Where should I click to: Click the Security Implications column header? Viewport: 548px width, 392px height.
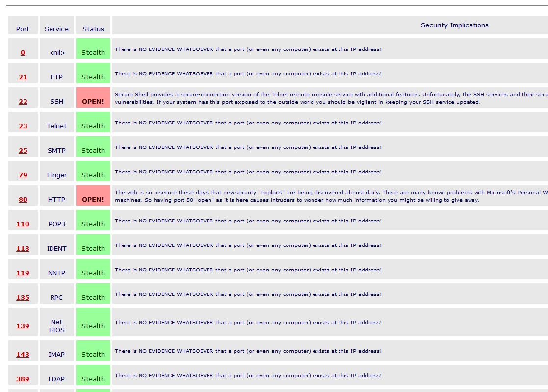[454, 25]
